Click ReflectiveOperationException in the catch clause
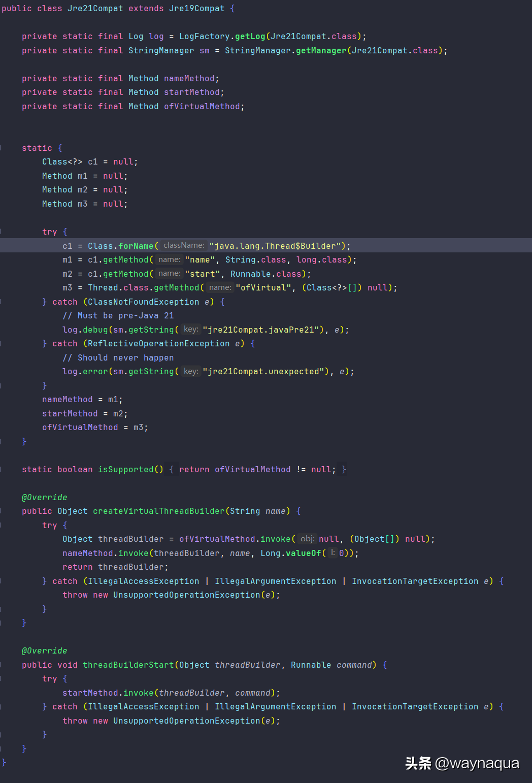 [x=159, y=344]
